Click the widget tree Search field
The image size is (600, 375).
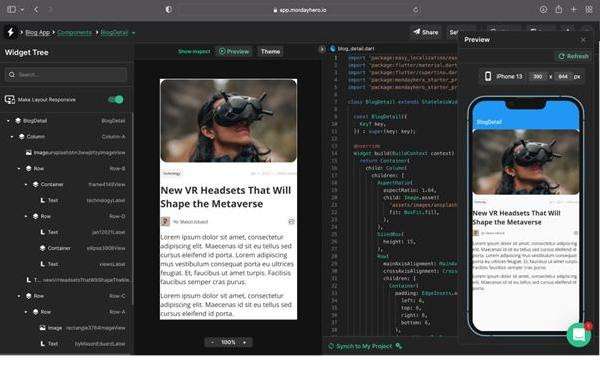click(x=66, y=75)
